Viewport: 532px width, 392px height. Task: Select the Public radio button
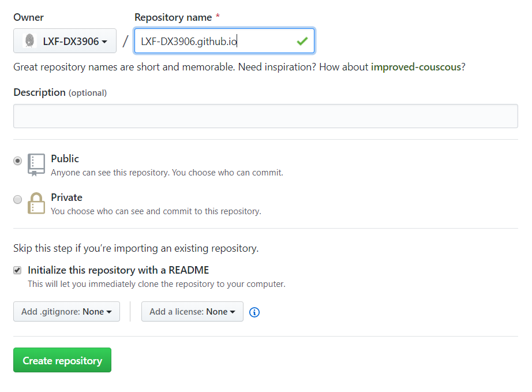18,161
